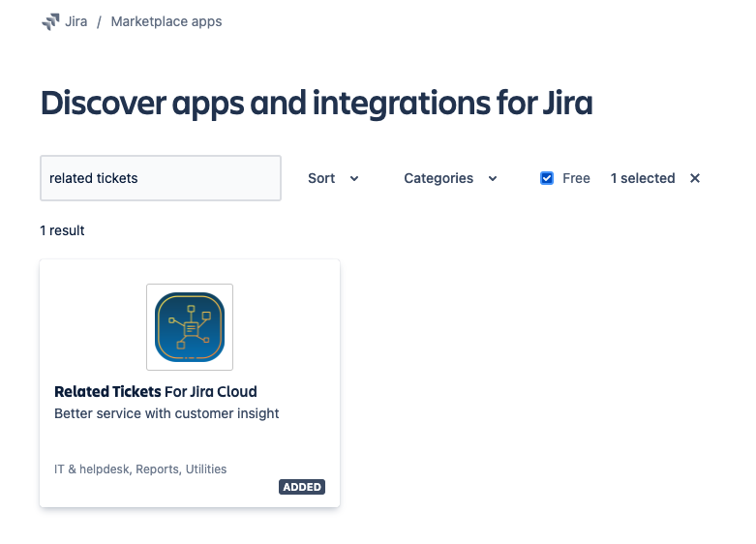Uncheck the Free filter checkbox

click(547, 178)
